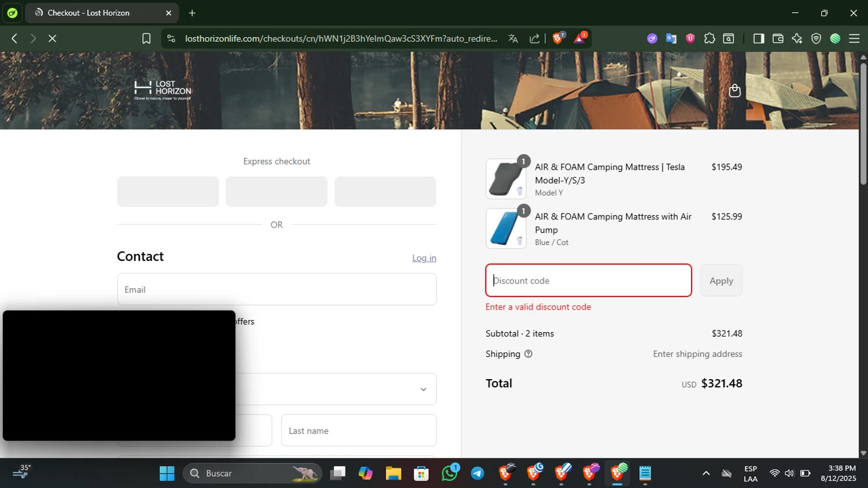Viewport: 868px width, 488px height.
Task: Focus the Discount code field
Action: pos(589,280)
